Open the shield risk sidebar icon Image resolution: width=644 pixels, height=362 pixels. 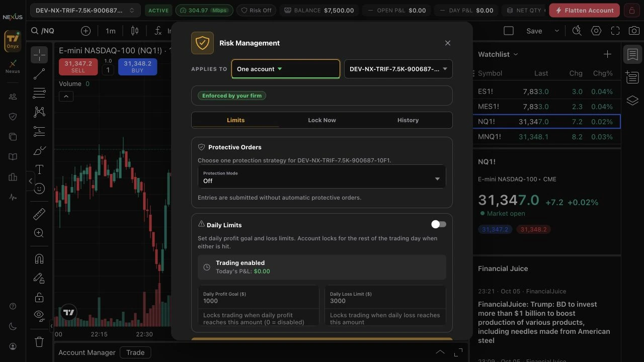pyautogui.click(x=13, y=117)
